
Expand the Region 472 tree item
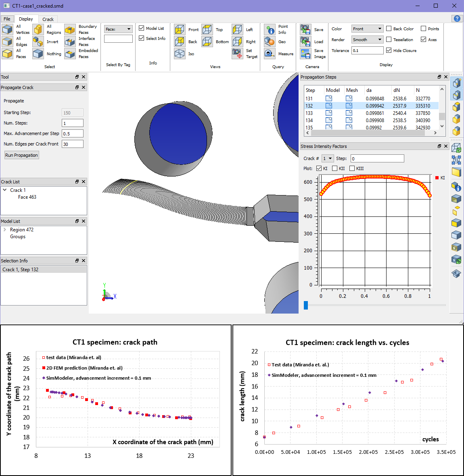[4, 230]
